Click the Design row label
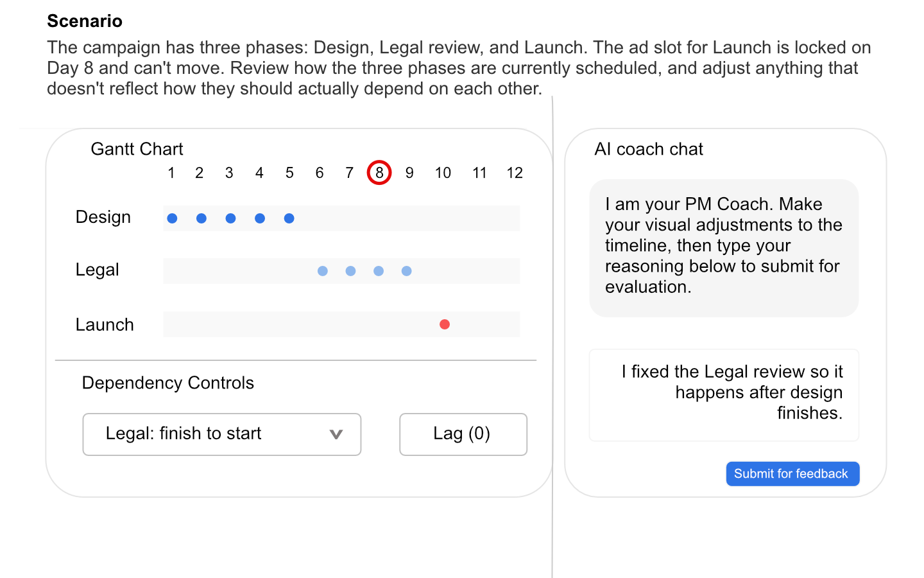Viewport: 924px width, 578px height. tap(103, 217)
